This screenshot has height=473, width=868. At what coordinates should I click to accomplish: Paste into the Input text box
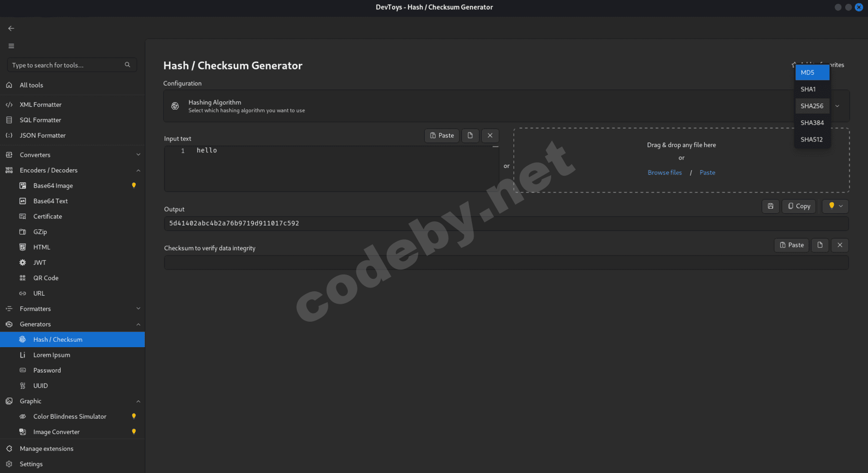tap(442, 136)
